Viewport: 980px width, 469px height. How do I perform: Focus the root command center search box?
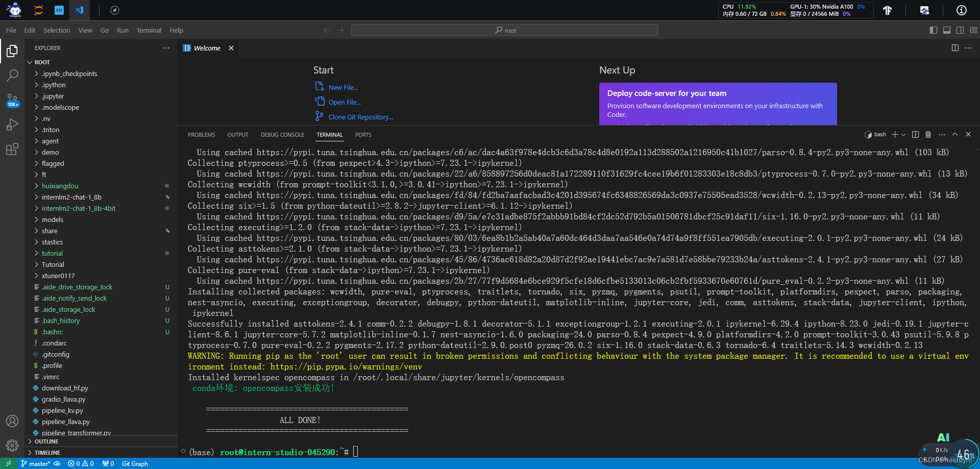505,30
